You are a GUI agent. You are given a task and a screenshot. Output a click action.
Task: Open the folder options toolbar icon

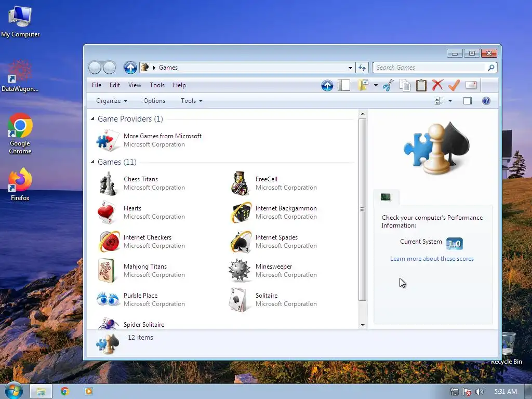point(363,85)
